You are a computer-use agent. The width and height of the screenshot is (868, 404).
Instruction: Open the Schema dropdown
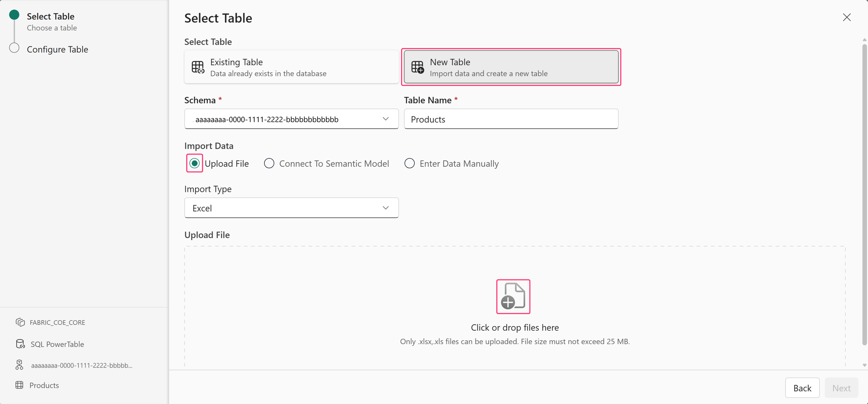[291, 119]
